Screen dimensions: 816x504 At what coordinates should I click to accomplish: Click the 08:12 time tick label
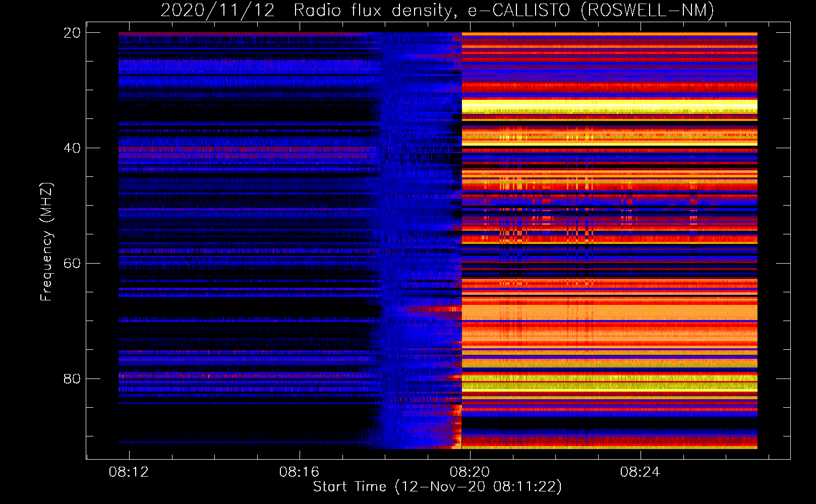tap(129, 472)
